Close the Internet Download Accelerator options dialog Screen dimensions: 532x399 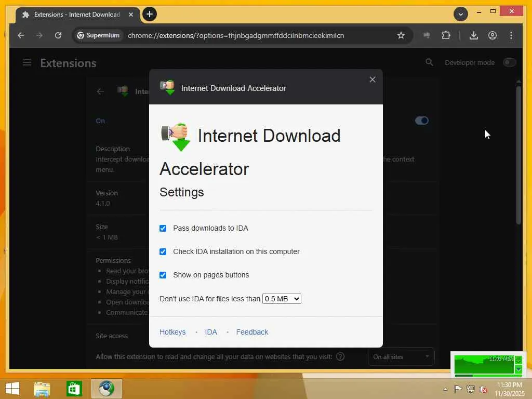pos(372,79)
